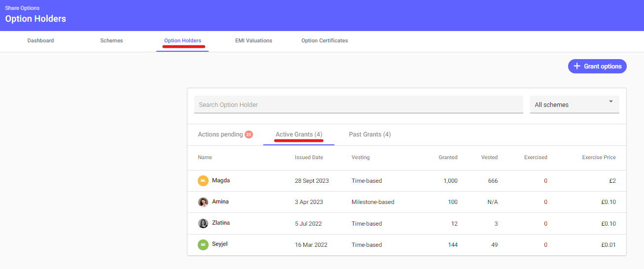Click the 28 Sept 2023 issued date
The image size is (644, 269).
tap(312, 181)
